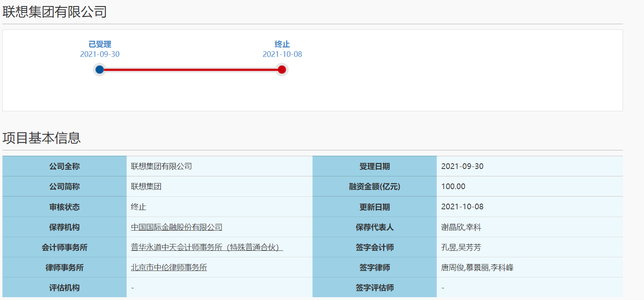Click the red 终止 timeline dot
This screenshot has height=300, width=644.
[282, 70]
